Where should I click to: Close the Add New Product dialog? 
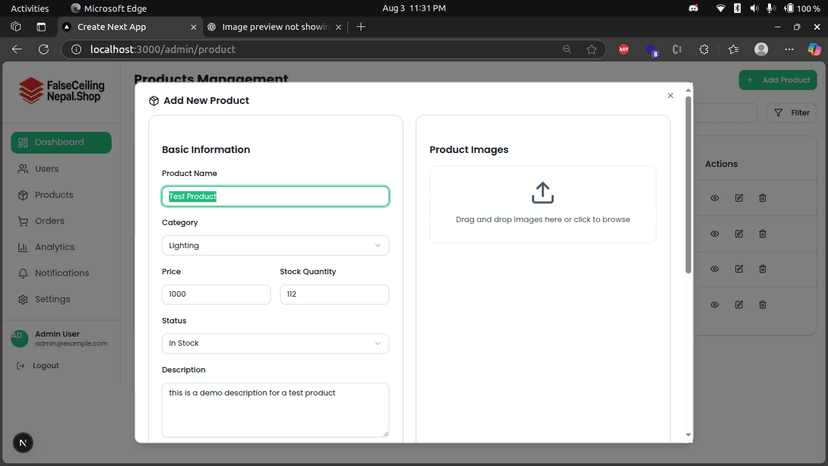tap(670, 96)
